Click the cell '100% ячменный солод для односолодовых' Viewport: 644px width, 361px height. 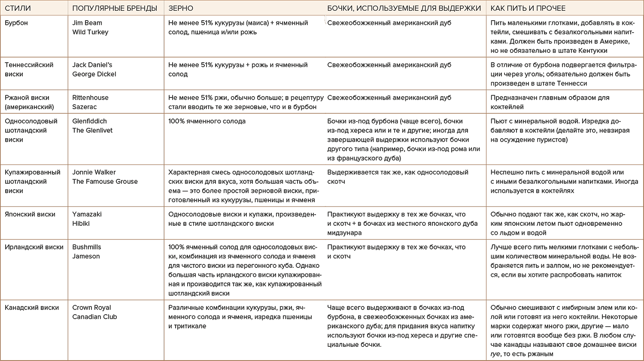(x=245, y=270)
